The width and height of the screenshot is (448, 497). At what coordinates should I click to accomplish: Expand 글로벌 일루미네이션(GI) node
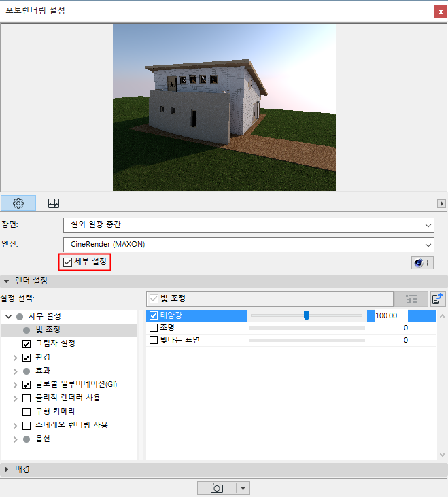coord(15,385)
